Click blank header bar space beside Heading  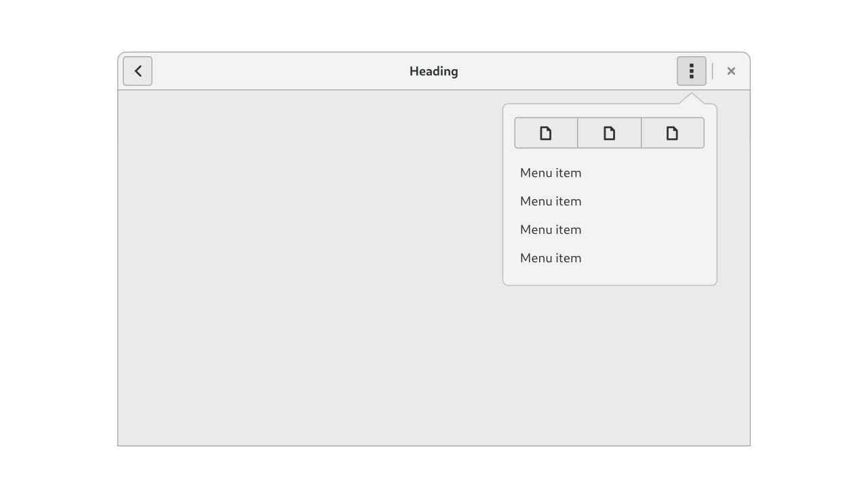tap(271, 71)
